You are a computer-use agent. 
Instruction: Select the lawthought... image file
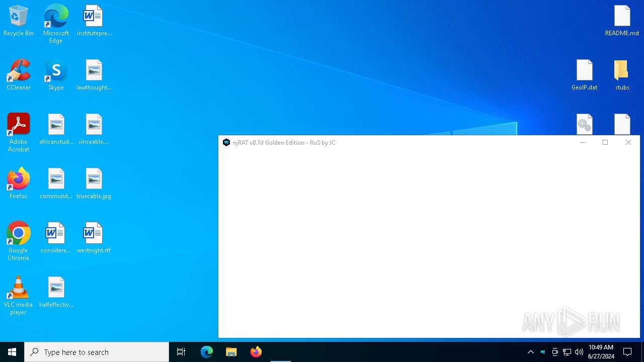tap(94, 75)
